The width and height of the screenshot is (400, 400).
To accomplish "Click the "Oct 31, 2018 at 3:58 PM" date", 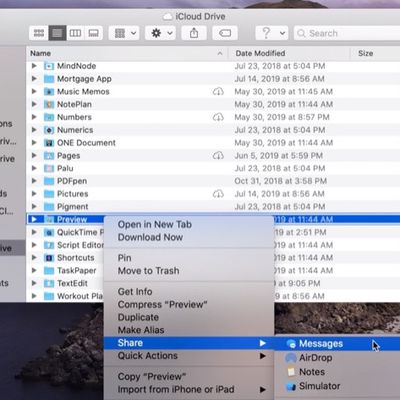I will (x=280, y=181).
